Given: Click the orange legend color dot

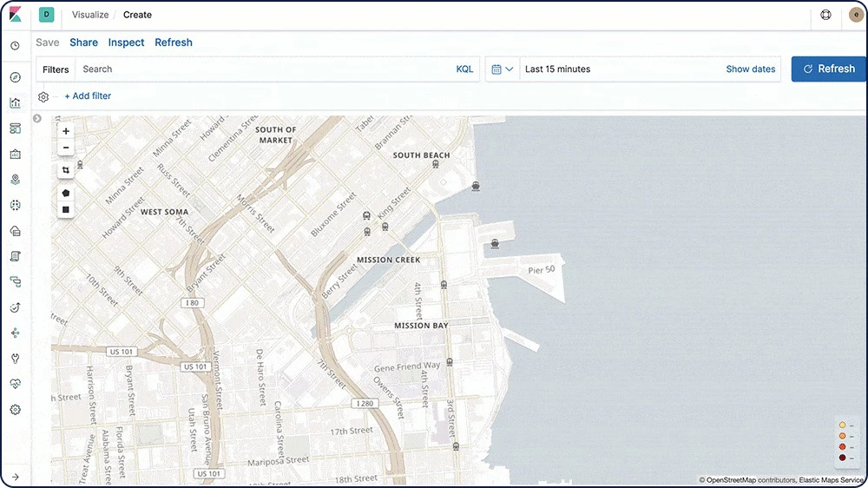Looking at the screenshot, I should pos(843,437).
